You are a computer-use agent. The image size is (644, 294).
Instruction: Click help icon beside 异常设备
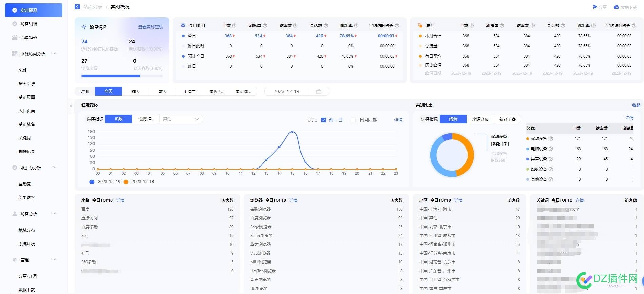coord(551,159)
